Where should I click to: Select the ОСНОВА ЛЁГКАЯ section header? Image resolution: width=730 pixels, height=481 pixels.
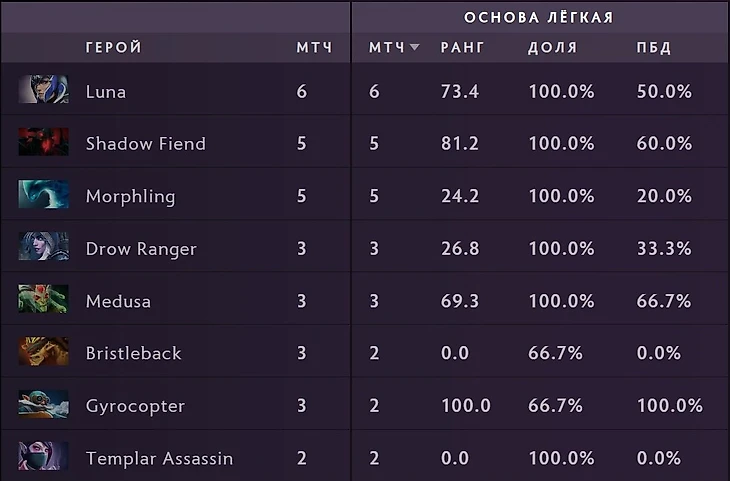[539, 18]
